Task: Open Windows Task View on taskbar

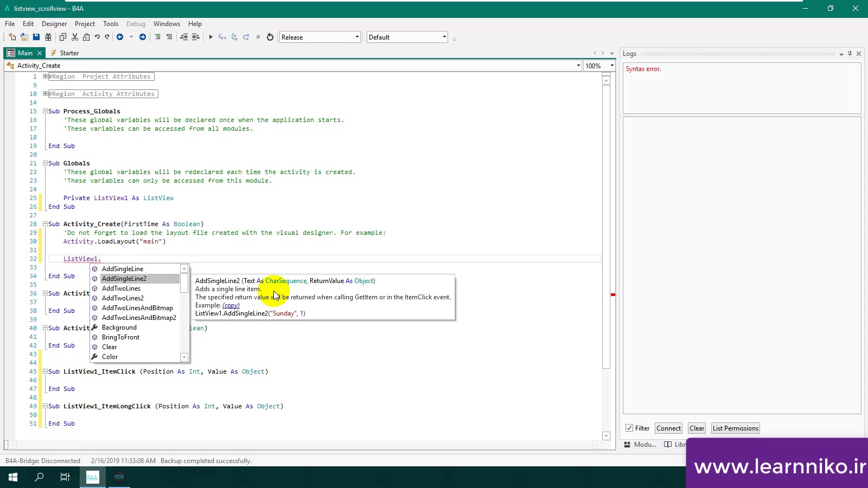Action: click(x=65, y=477)
